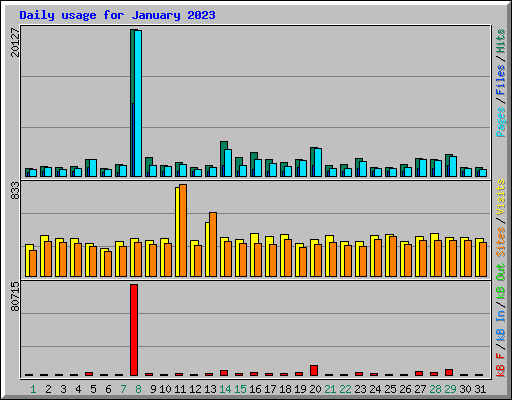Click the red kB bar for day 29

pos(449,373)
